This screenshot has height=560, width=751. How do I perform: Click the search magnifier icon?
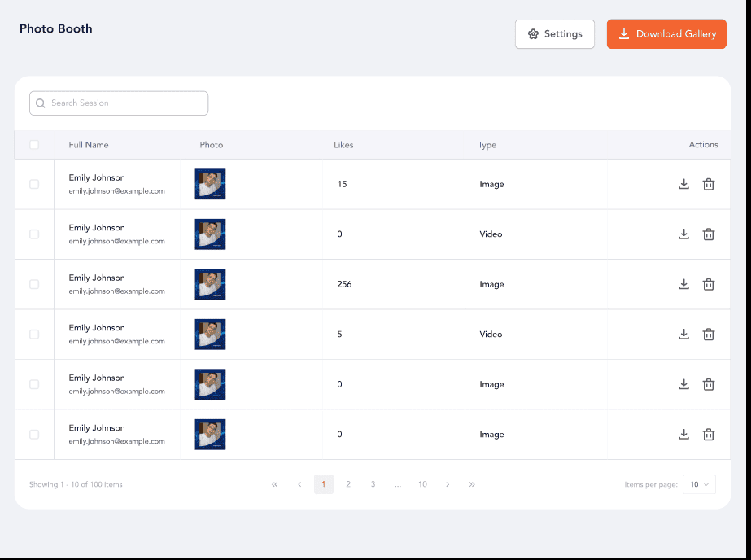[x=40, y=103]
